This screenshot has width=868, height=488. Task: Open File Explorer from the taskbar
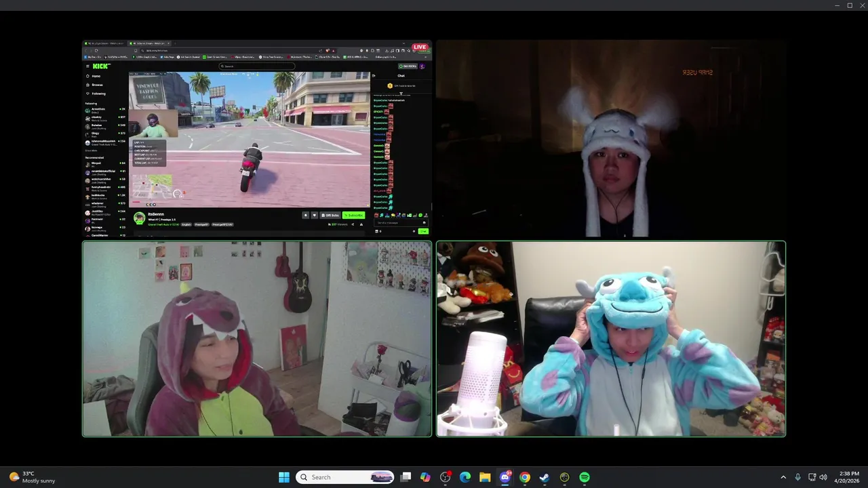485,477
